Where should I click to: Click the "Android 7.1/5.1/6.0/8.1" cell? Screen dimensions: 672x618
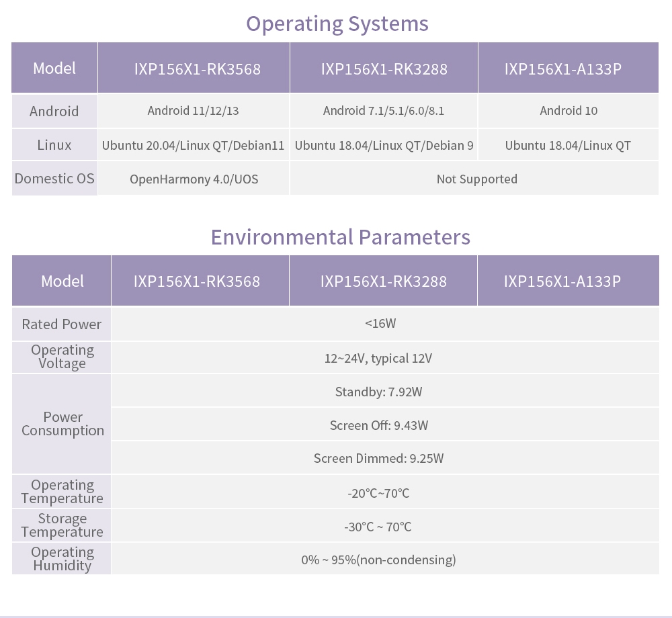click(384, 111)
